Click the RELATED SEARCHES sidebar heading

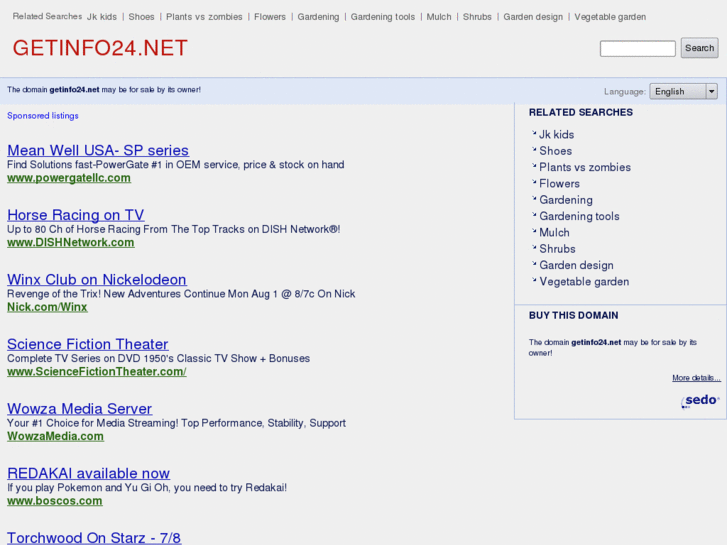tap(580, 112)
